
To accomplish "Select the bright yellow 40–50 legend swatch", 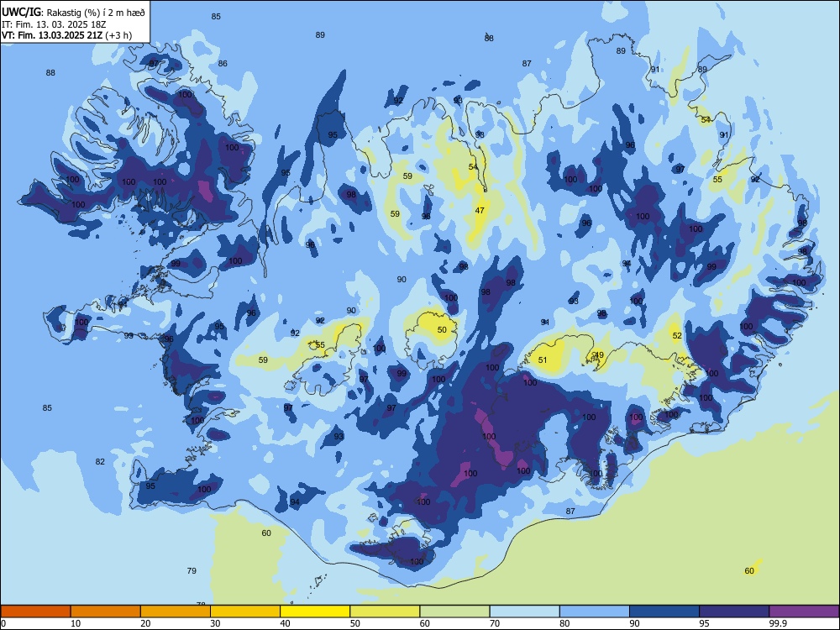I will click(315, 612).
